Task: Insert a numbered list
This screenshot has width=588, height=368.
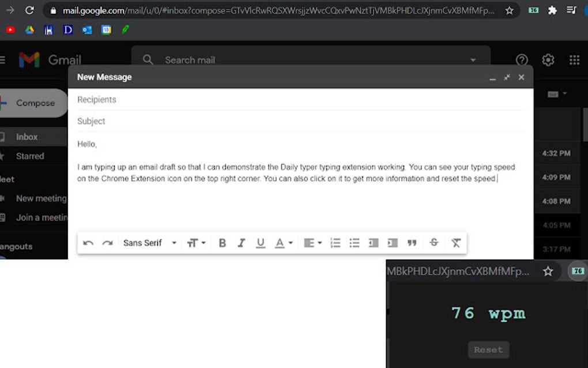Action: (x=335, y=243)
